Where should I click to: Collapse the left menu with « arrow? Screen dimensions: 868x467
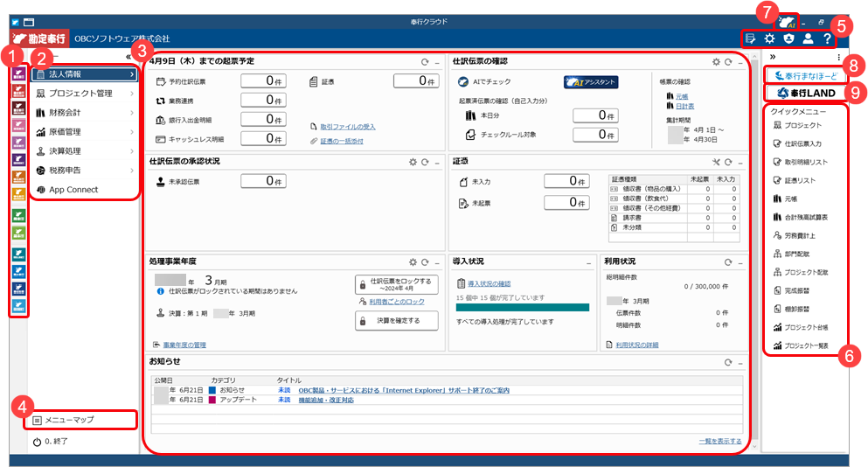(x=128, y=57)
